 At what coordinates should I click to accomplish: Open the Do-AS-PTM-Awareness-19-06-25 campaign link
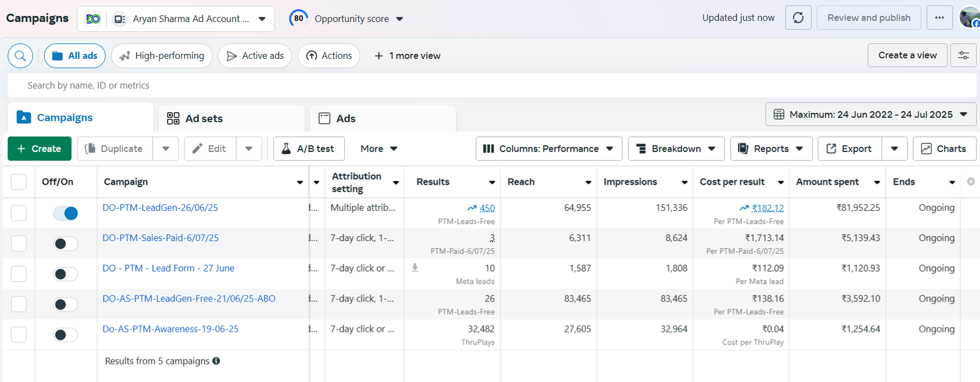pos(170,329)
